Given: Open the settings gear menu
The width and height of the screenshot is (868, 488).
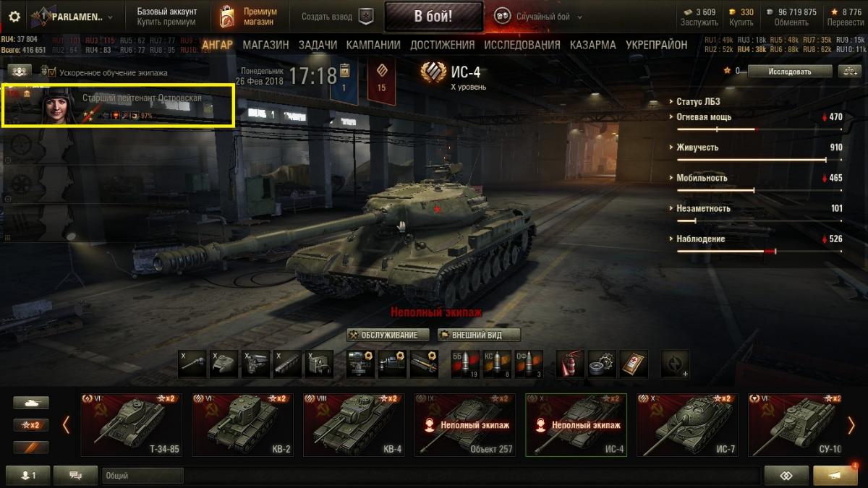Looking at the screenshot, I should [14, 17].
